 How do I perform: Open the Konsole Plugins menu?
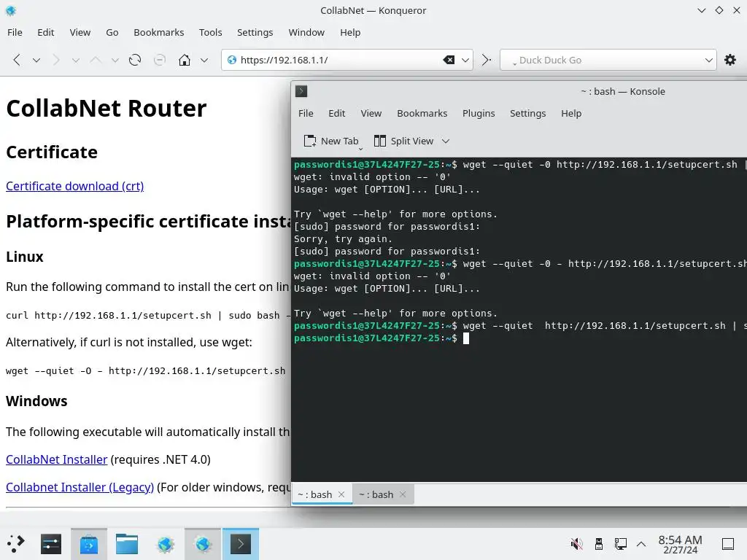coord(479,113)
